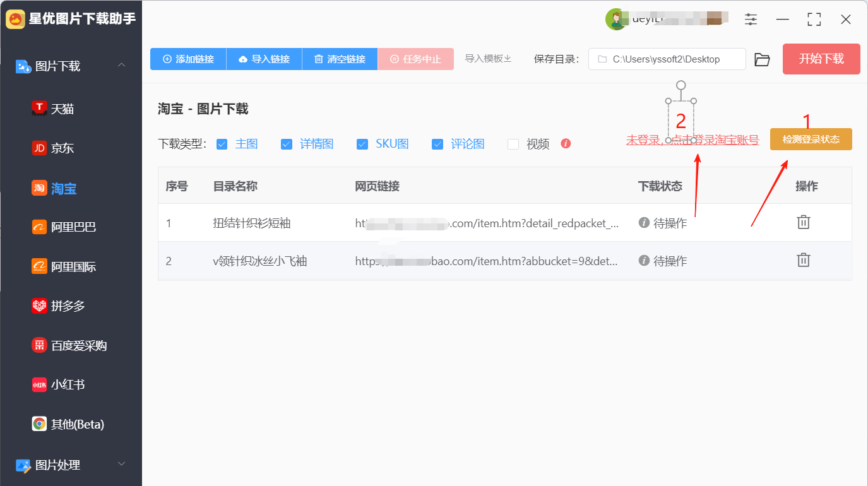The height and width of the screenshot is (486, 868).
Task: Toggle the 主图 checkbox
Action: click(x=222, y=144)
